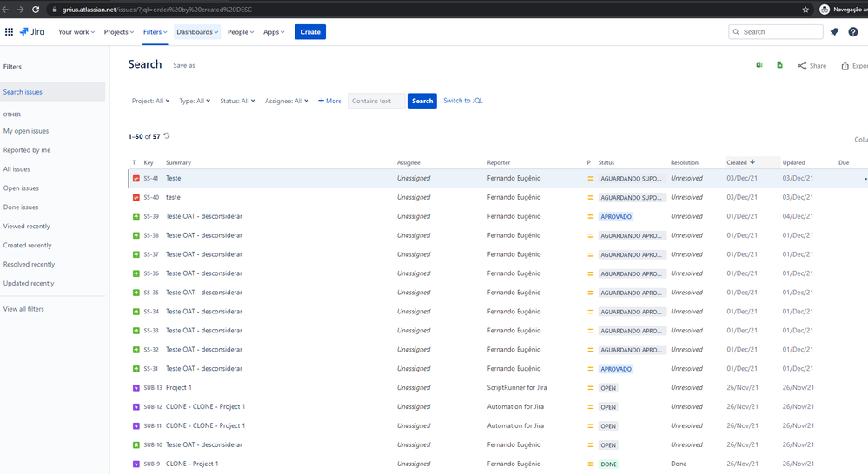Bookmark page with browser star icon
Image resolution: width=868 pixels, height=474 pixels.
(805, 10)
